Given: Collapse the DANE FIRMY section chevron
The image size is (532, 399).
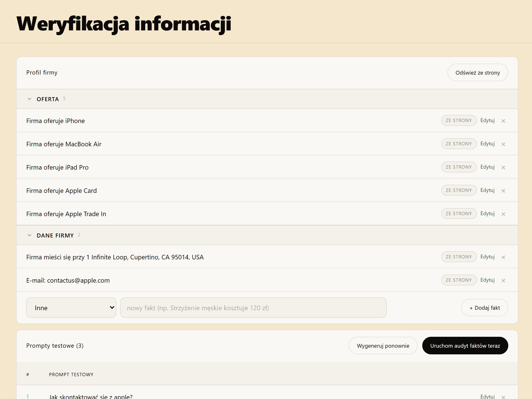Looking at the screenshot, I should (29, 235).
